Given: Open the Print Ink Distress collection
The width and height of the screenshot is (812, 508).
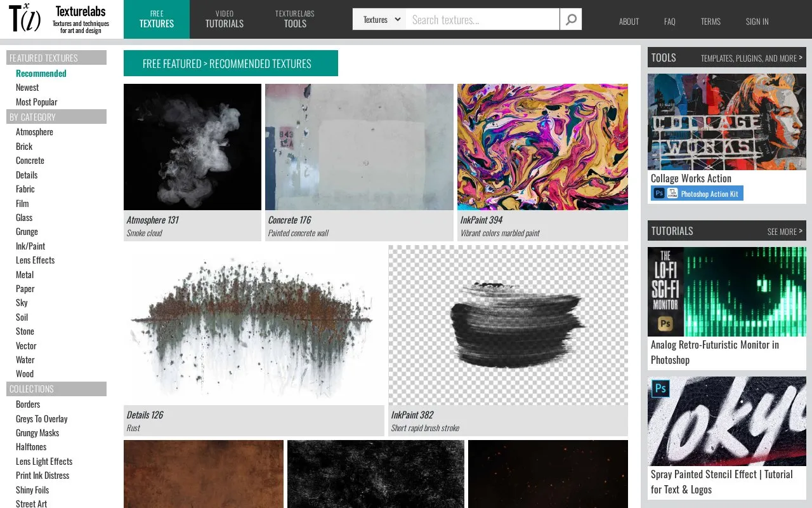Looking at the screenshot, I should point(43,476).
